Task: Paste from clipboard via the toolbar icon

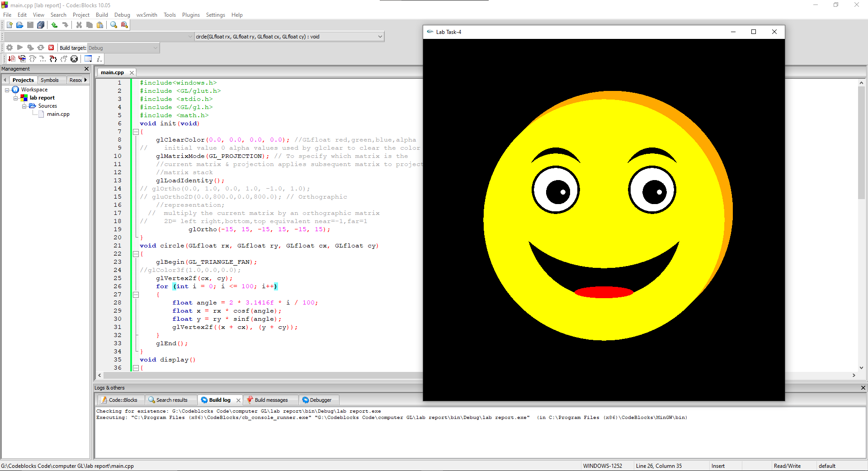Action: [x=100, y=25]
